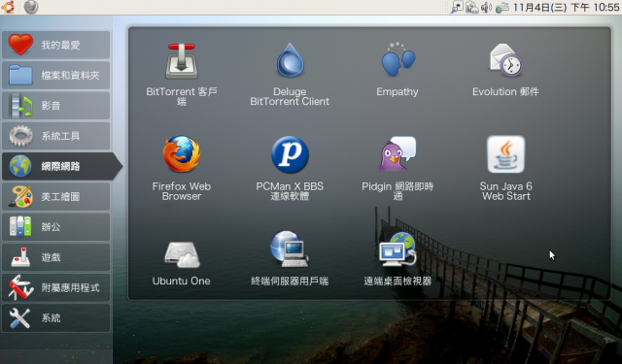The height and width of the screenshot is (364, 622).
Task: Switch to 美工繪圖 graphics category
Action: point(56,196)
